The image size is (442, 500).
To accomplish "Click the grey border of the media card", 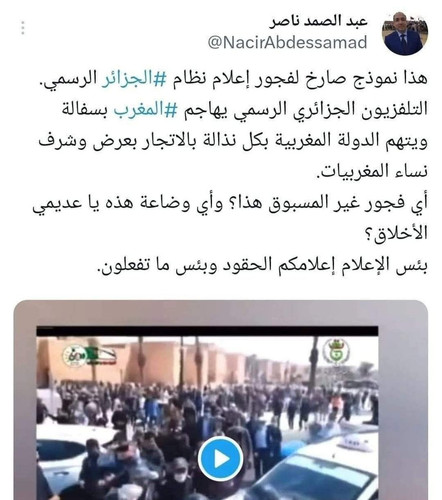I will click(x=25, y=400).
